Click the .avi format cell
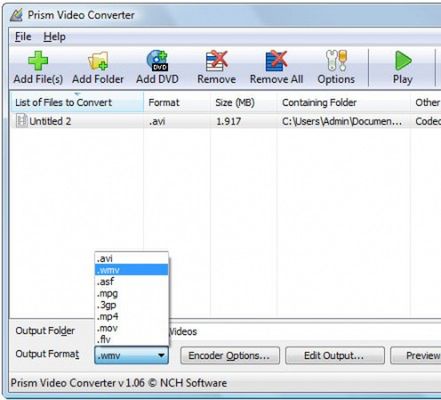441x400 pixels. (x=157, y=121)
